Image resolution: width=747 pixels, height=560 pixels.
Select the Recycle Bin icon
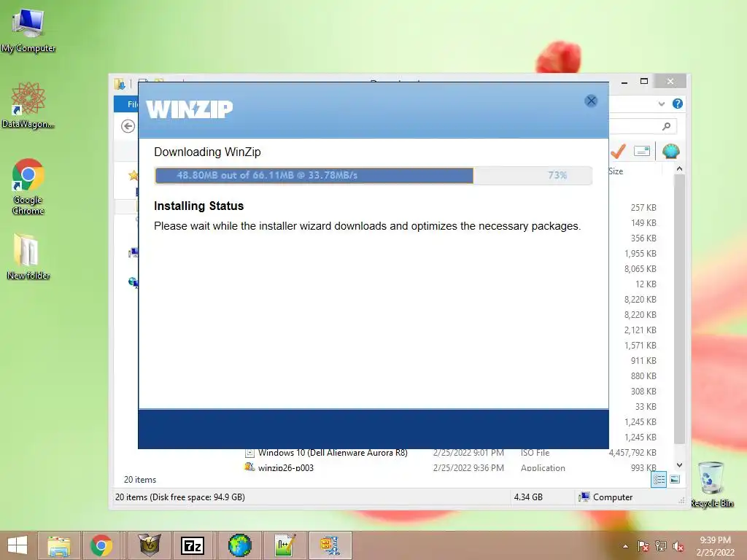(x=711, y=484)
